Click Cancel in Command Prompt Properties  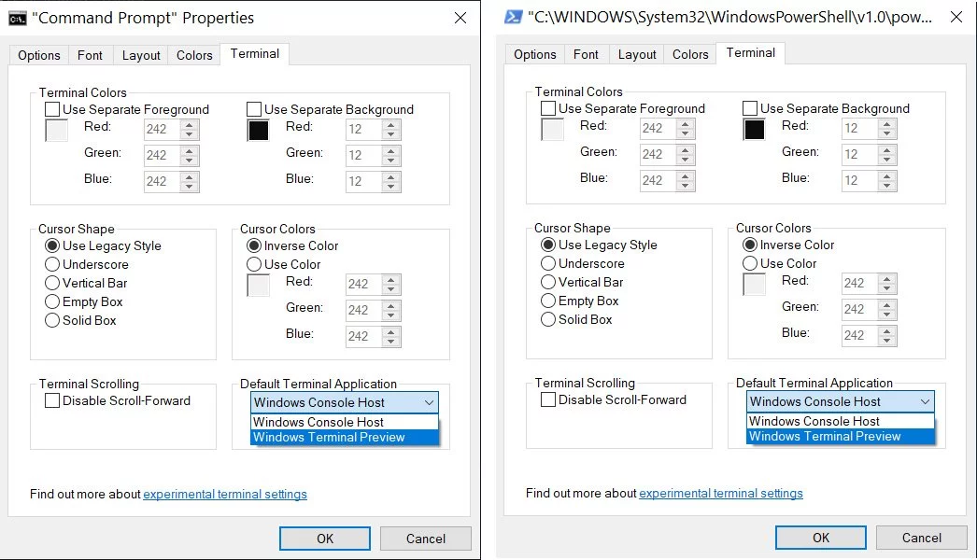[426, 539]
